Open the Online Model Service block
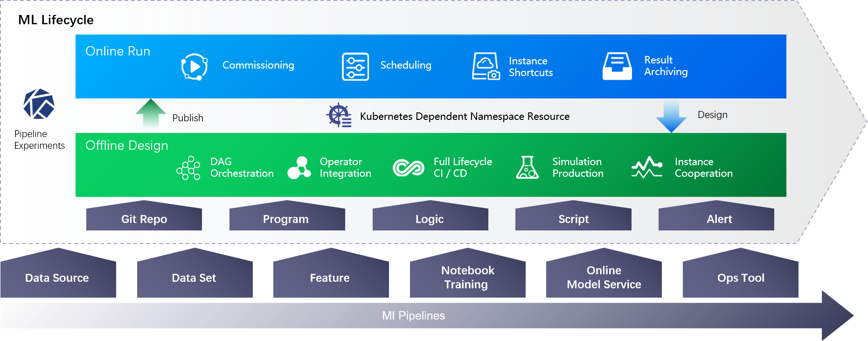This screenshot has height=341, width=868. tap(604, 273)
